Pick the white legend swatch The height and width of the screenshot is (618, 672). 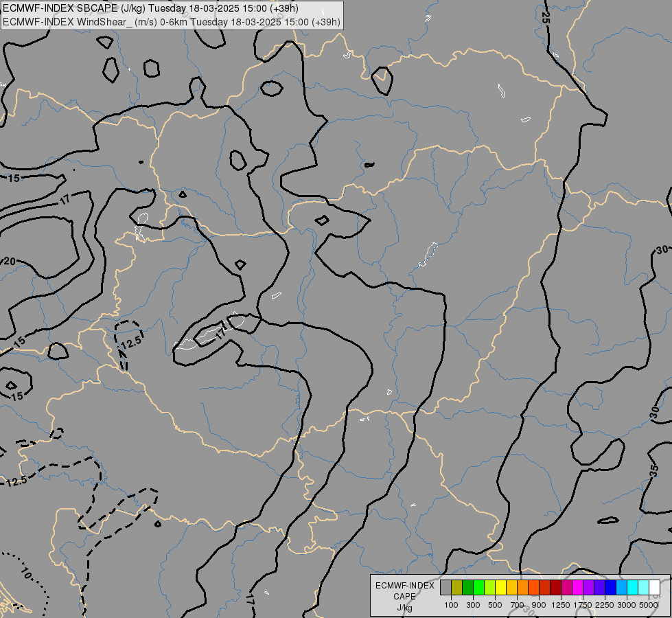coord(654,588)
